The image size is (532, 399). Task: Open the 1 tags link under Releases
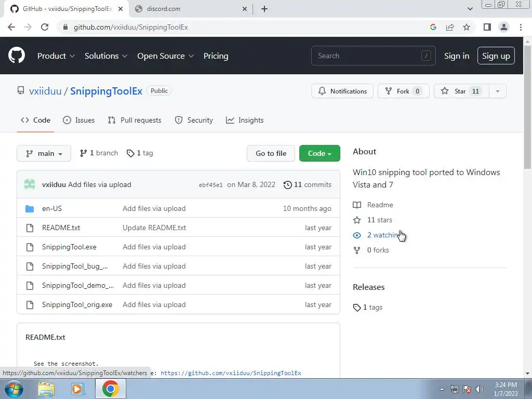[368, 308]
